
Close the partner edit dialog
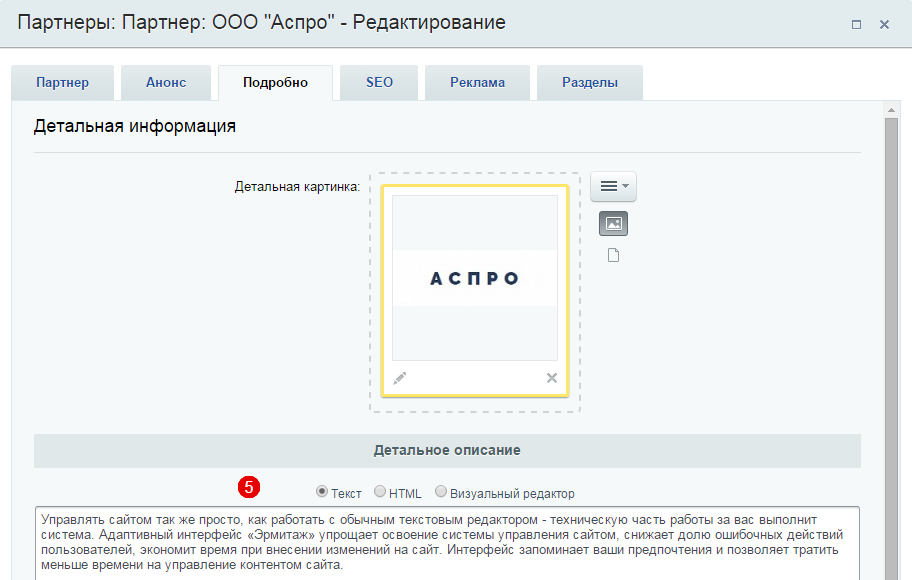tap(884, 24)
